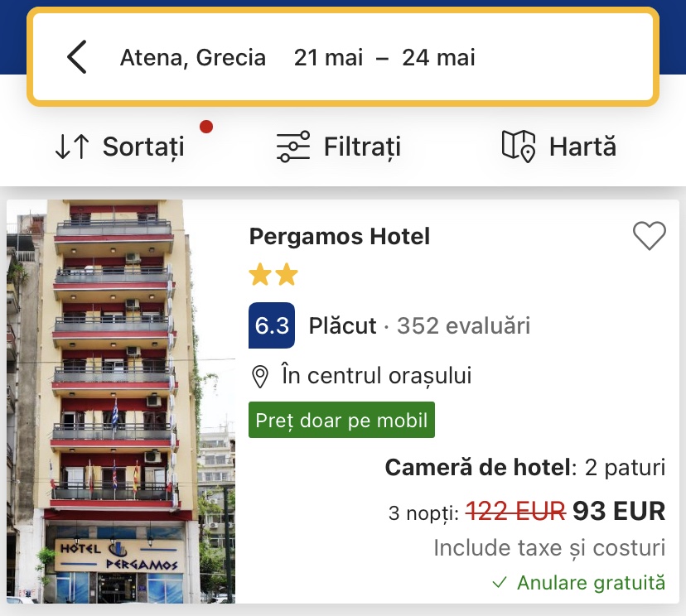Edit the Atena, Grecia destination

193,58
